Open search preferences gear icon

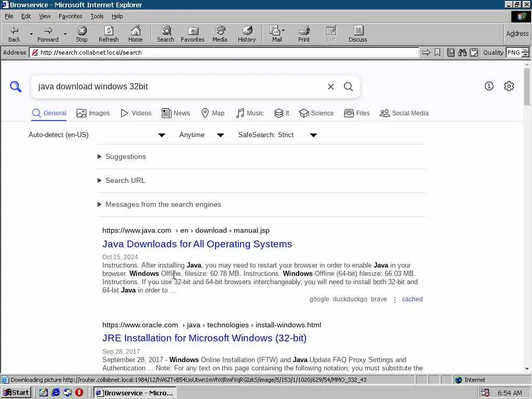[x=509, y=86]
